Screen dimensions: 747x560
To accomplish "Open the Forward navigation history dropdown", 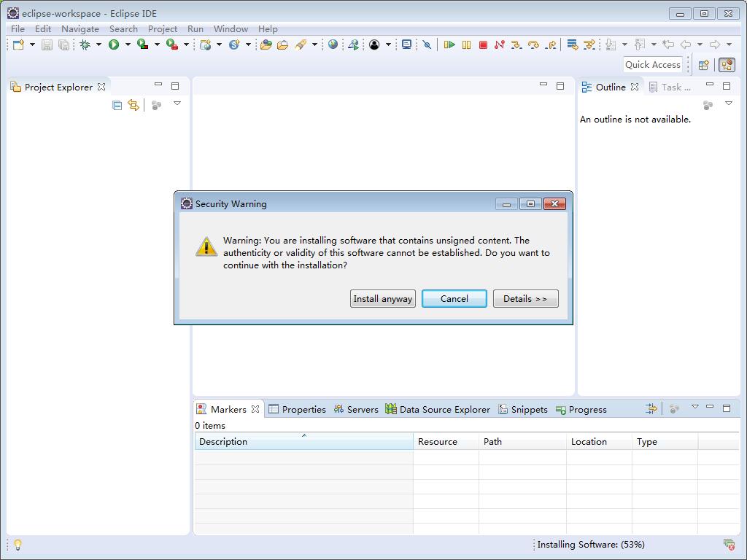I will [729, 44].
